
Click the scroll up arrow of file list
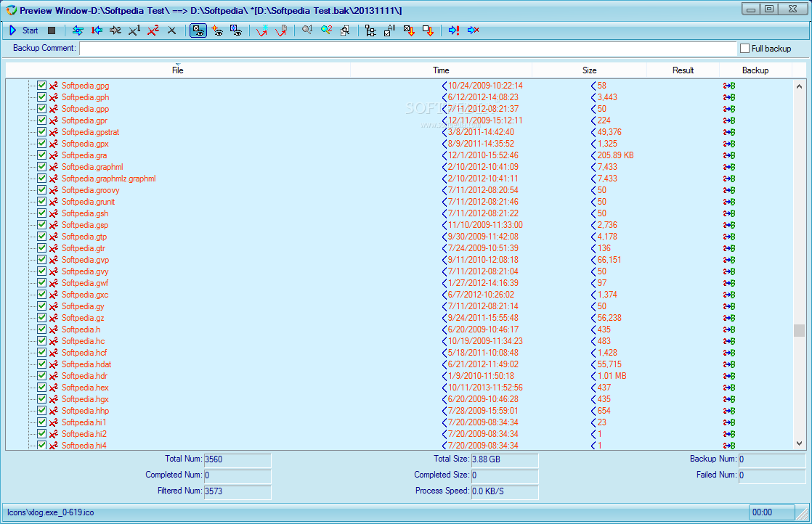799,86
